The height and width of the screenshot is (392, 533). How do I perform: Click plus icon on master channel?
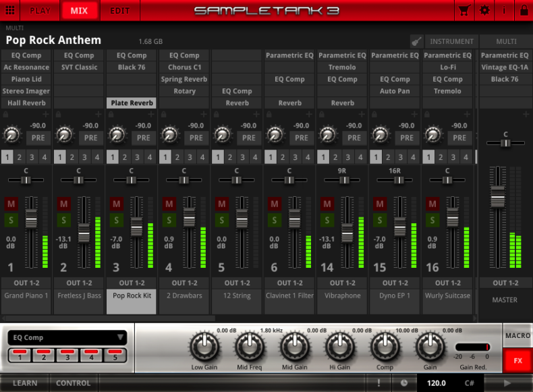[x=526, y=114]
